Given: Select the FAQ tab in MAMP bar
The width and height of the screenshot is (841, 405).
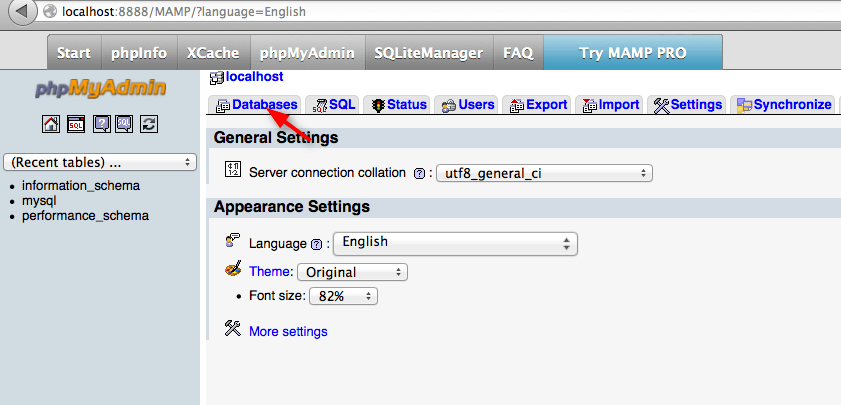Looking at the screenshot, I should pyautogui.click(x=518, y=53).
